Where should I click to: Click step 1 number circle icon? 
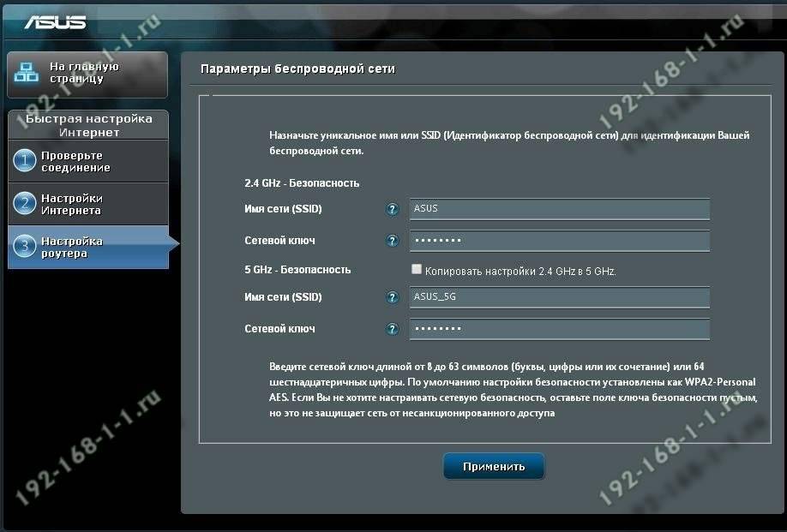pyautogui.click(x=24, y=161)
